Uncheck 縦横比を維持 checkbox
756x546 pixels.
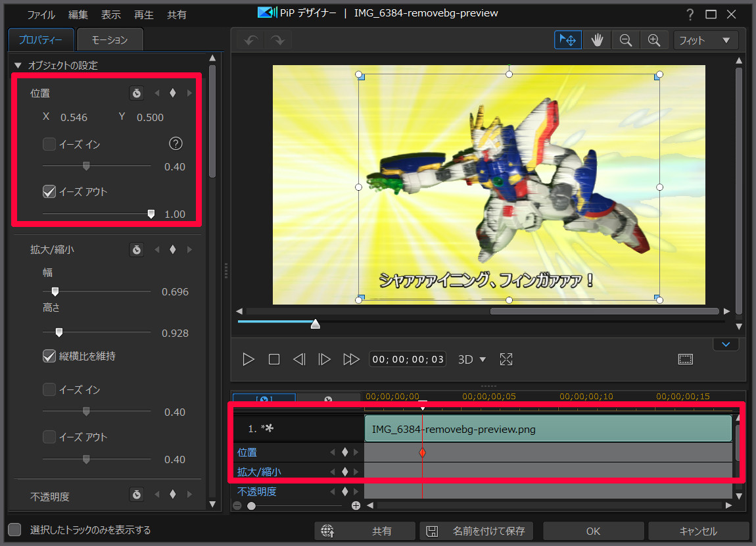49,356
